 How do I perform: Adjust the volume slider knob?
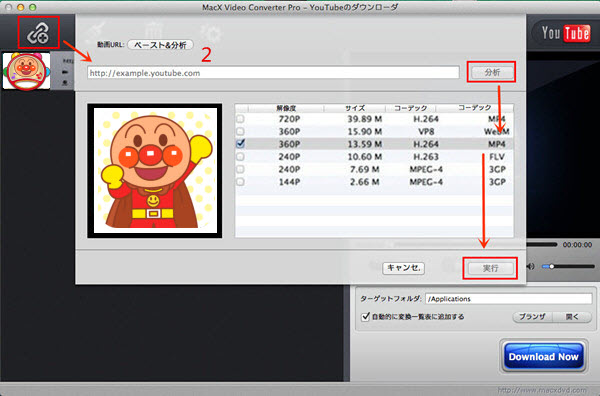[551, 266]
